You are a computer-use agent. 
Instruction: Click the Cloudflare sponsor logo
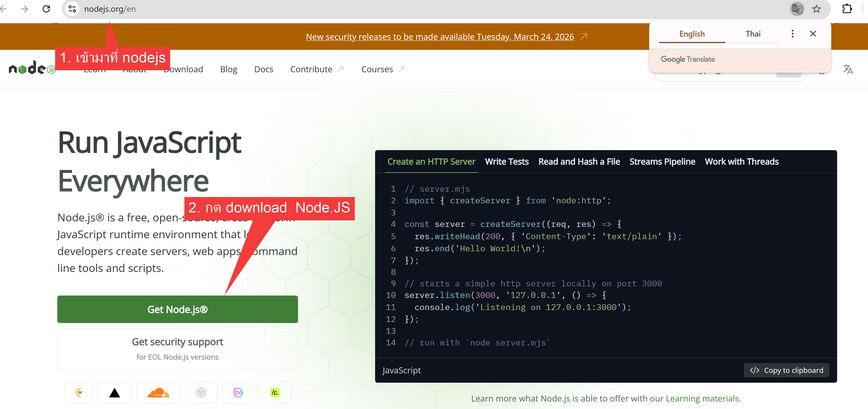pyautogui.click(x=158, y=392)
